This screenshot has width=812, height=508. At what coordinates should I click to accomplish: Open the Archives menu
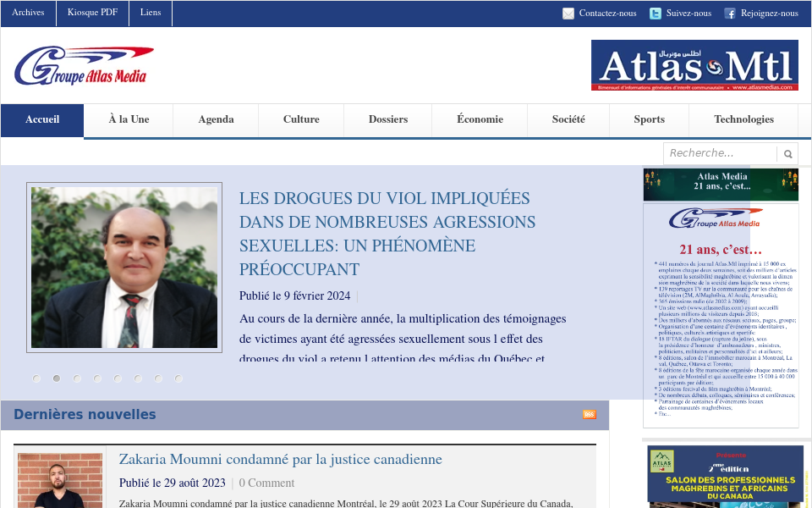(x=27, y=13)
